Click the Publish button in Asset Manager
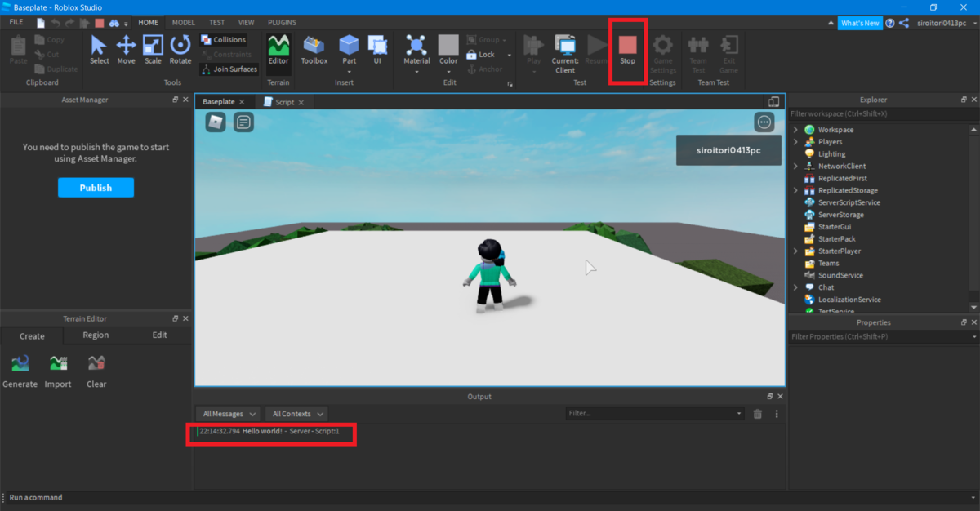Viewport: 980px width, 511px height. click(x=96, y=188)
